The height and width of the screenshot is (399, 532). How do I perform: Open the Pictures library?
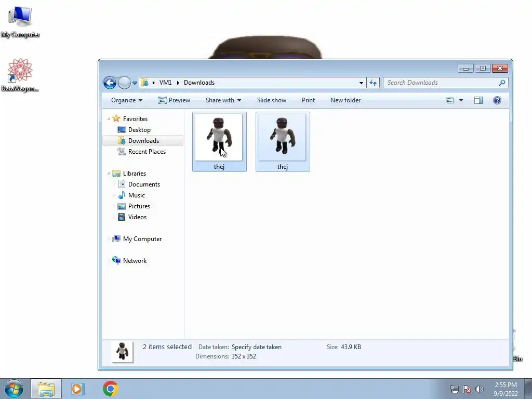(139, 206)
